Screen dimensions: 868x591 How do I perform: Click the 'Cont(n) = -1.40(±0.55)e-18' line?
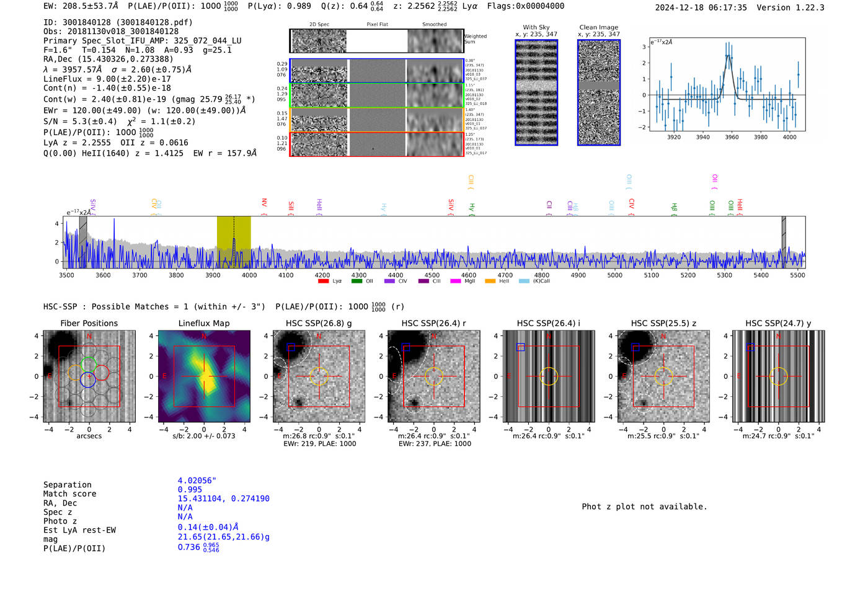tap(107, 88)
